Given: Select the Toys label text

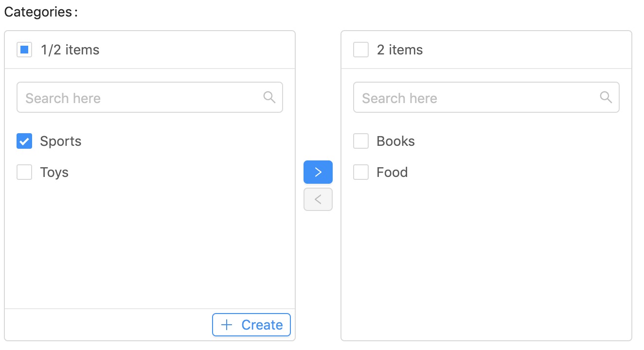Looking at the screenshot, I should (54, 173).
